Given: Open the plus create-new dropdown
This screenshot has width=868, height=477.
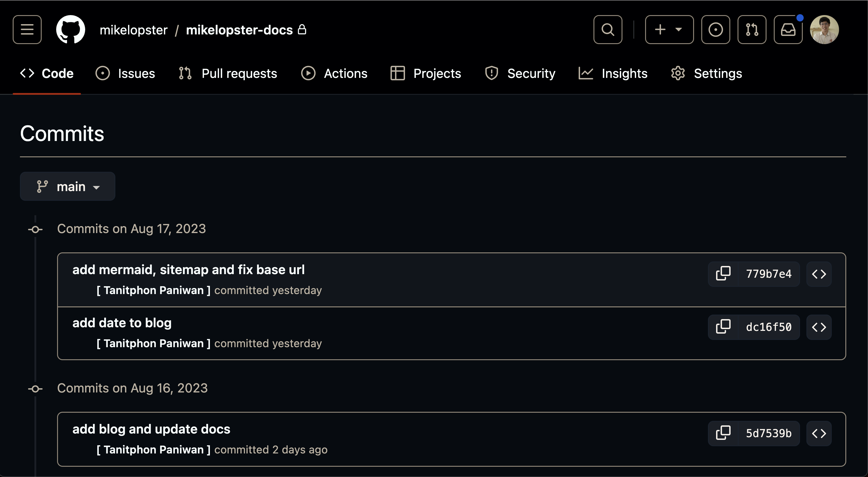Looking at the screenshot, I should click(x=669, y=30).
